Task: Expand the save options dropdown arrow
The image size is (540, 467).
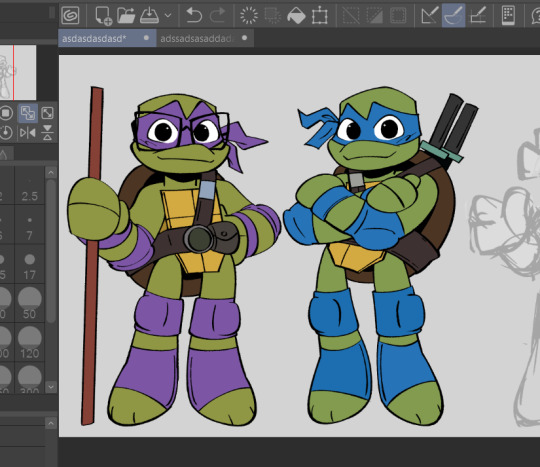Action: (168, 15)
